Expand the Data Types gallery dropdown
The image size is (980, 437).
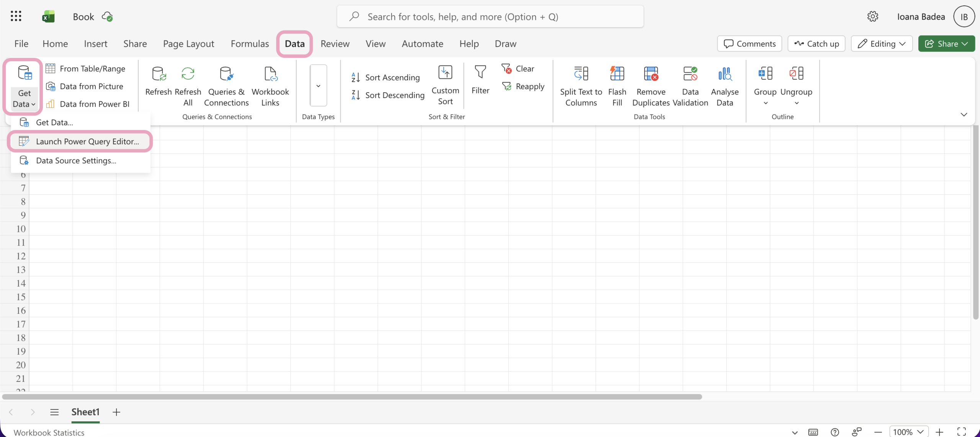point(318,86)
